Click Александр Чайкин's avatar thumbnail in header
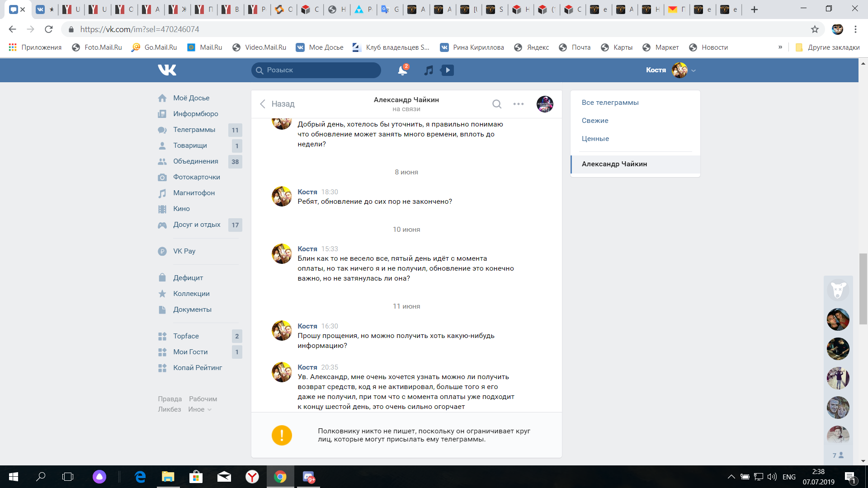The width and height of the screenshot is (868, 488). point(545,104)
